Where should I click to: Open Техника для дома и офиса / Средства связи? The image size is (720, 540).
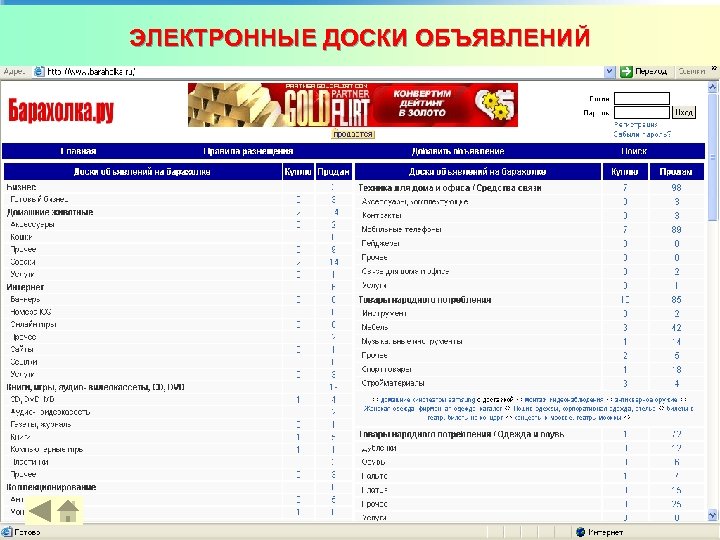pyautogui.click(x=450, y=188)
